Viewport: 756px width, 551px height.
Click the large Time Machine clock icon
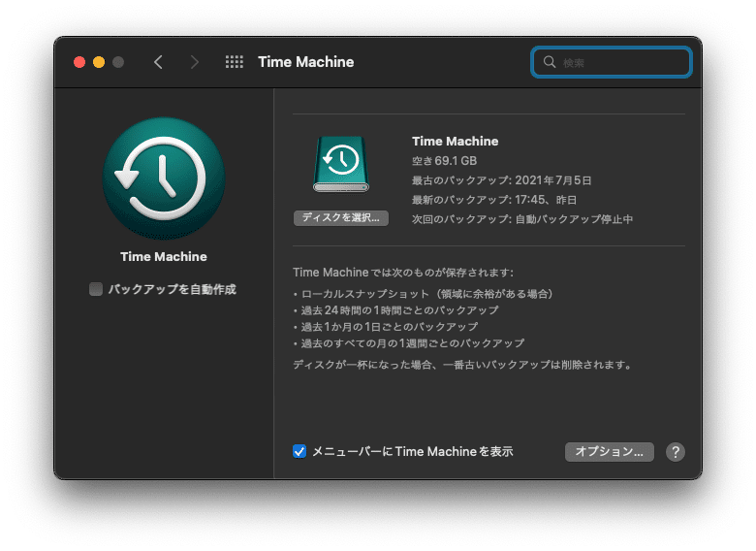(164, 178)
